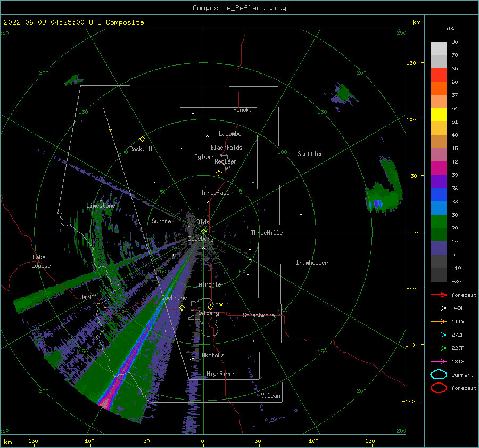Click the Sundre label
The width and height of the screenshot is (479, 448).
[161, 221]
